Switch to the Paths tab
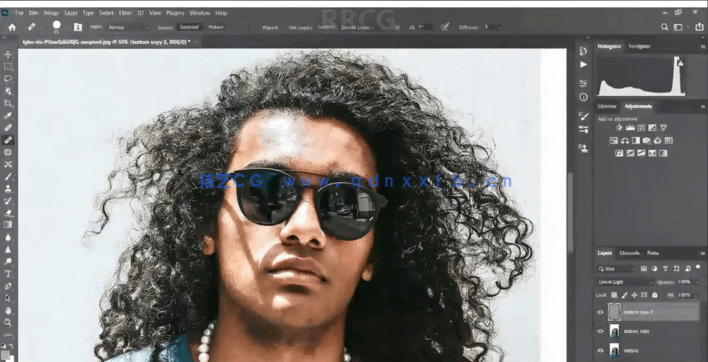Viewport: 708px width, 362px height. pyautogui.click(x=652, y=253)
